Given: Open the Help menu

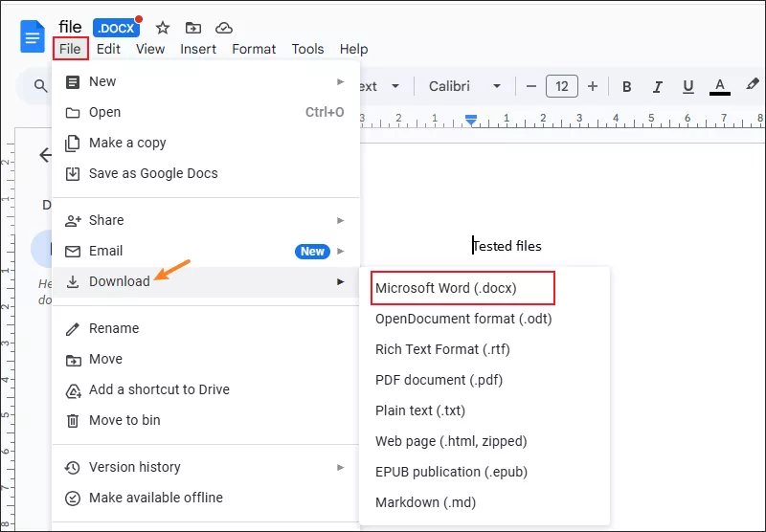Looking at the screenshot, I should pyautogui.click(x=353, y=49).
